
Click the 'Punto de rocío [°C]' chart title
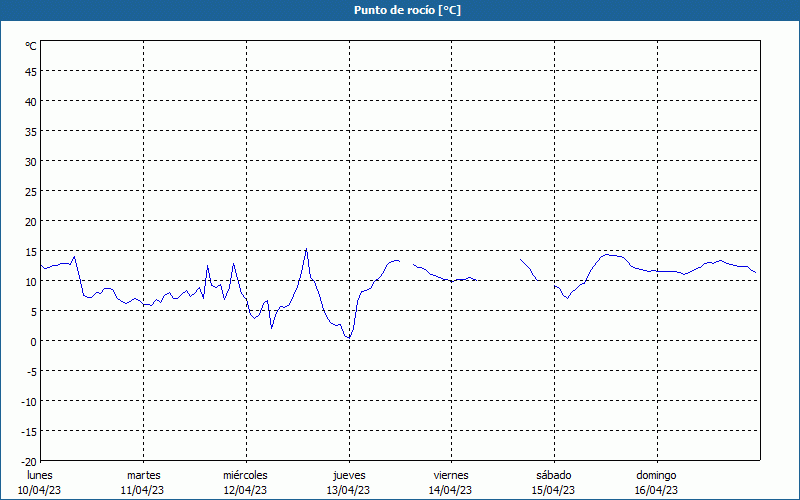pyautogui.click(x=407, y=10)
